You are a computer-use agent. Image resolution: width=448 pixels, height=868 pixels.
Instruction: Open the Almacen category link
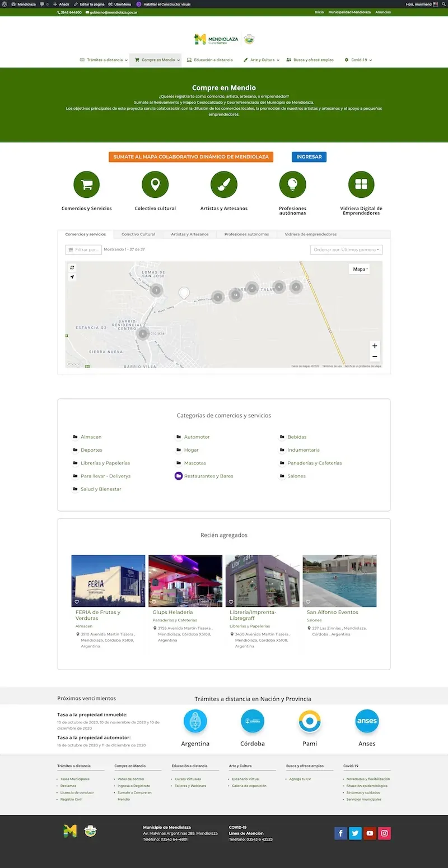pos(91,437)
